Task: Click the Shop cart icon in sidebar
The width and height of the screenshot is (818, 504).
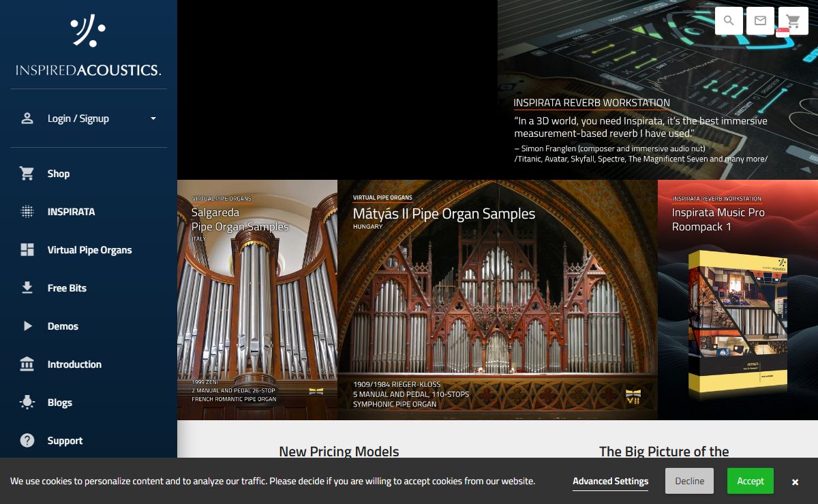Action: coord(27,174)
